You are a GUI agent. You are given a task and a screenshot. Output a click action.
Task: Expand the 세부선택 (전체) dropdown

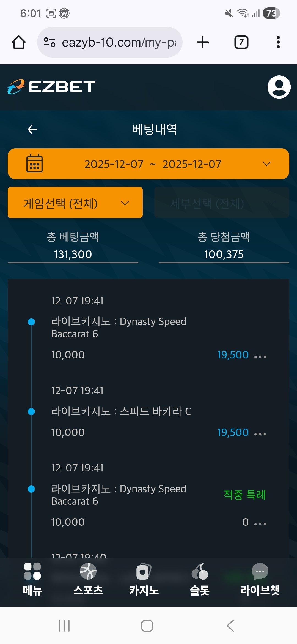tap(222, 203)
